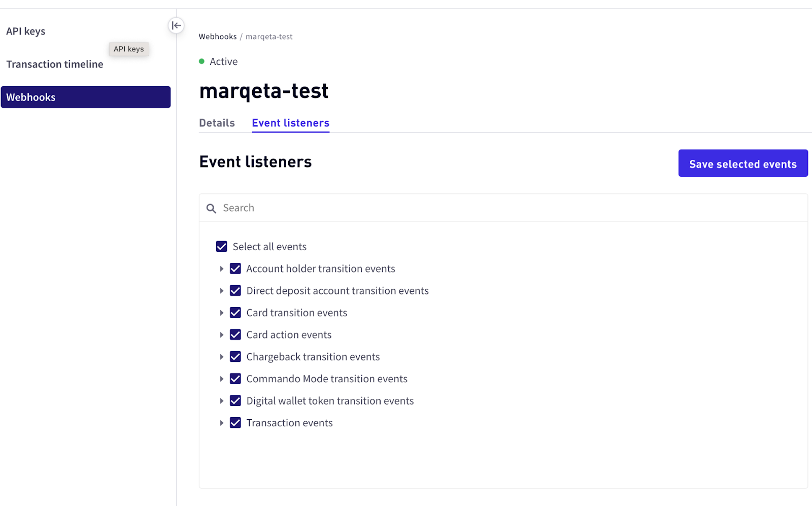Toggle the Card action events checkbox
Screen dimensions: 812x506
(235, 334)
